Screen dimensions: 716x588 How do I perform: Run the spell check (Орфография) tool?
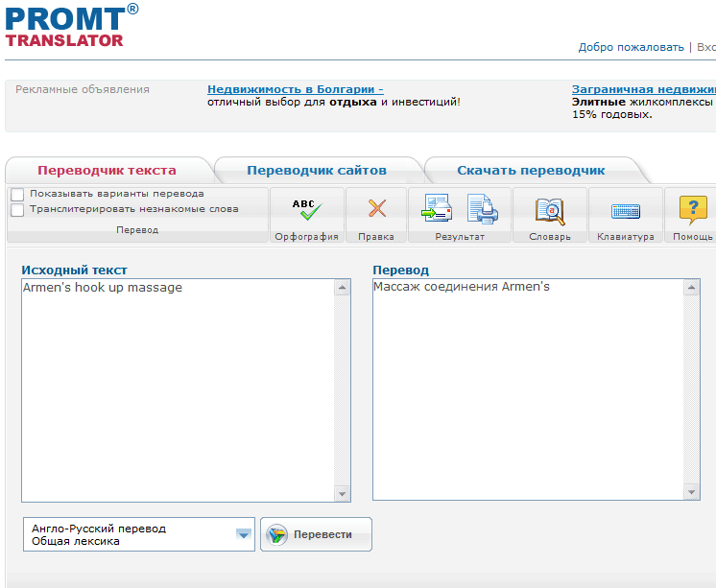point(305,210)
